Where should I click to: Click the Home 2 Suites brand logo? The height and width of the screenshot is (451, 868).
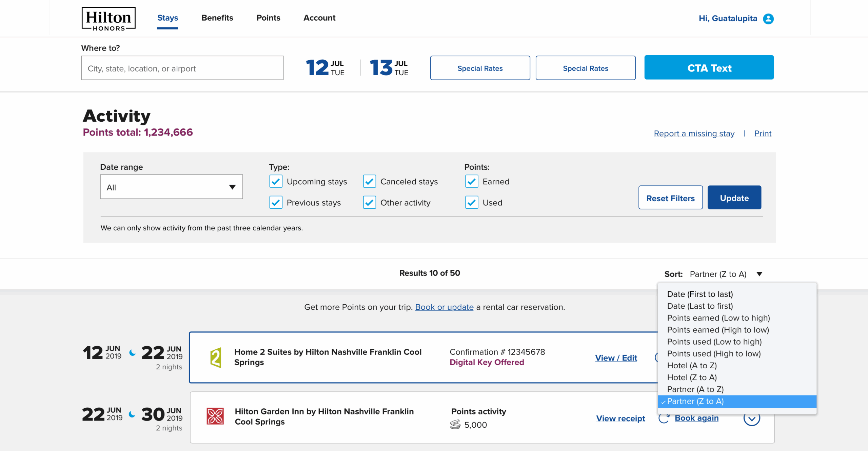(x=216, y=357)
